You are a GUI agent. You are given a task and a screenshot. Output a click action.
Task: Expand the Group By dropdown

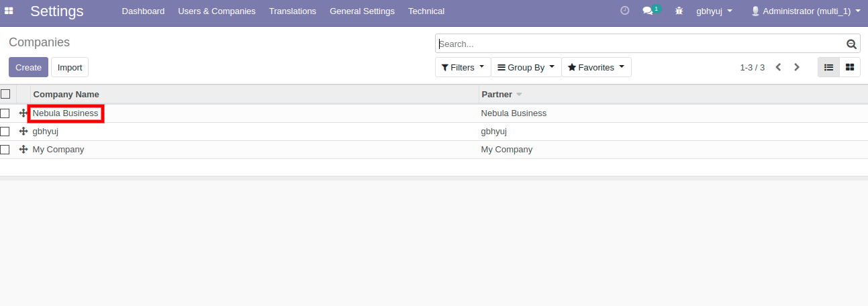click(x=526, y=67)
